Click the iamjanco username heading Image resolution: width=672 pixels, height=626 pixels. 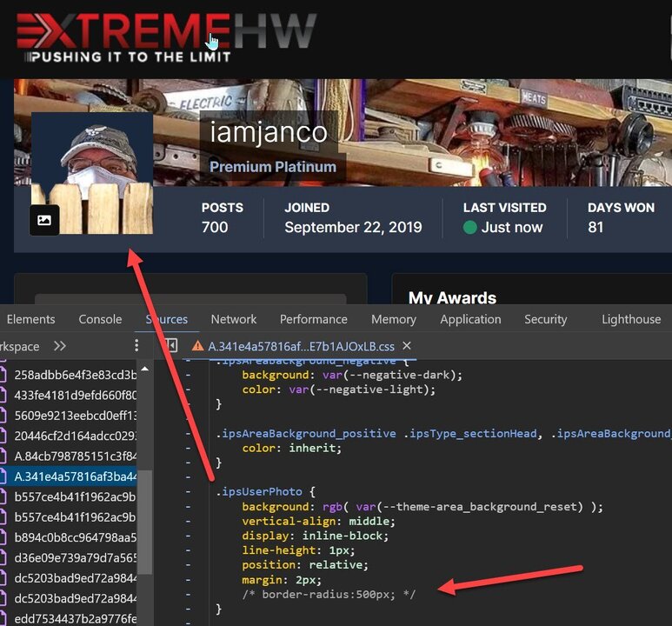[269, 132]
